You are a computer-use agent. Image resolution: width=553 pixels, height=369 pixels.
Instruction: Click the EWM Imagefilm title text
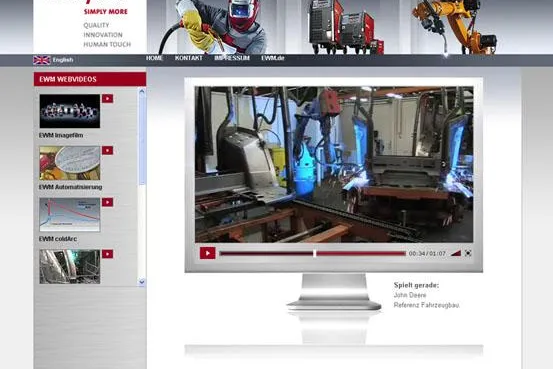click(61, 135)
